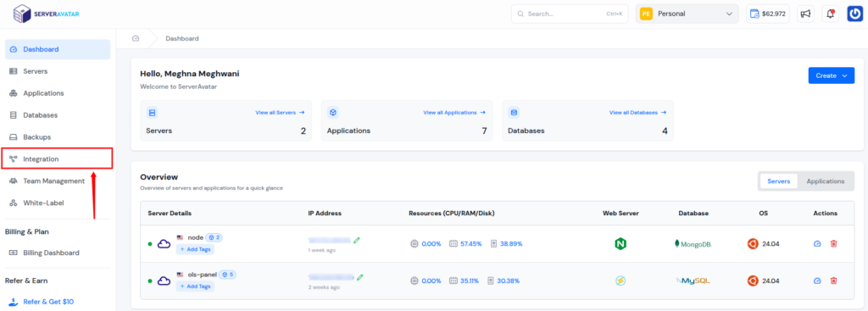Screen dimensions: 868x311
Task: Open the Personal organization dropdown
Action: [x=687, y=14]
